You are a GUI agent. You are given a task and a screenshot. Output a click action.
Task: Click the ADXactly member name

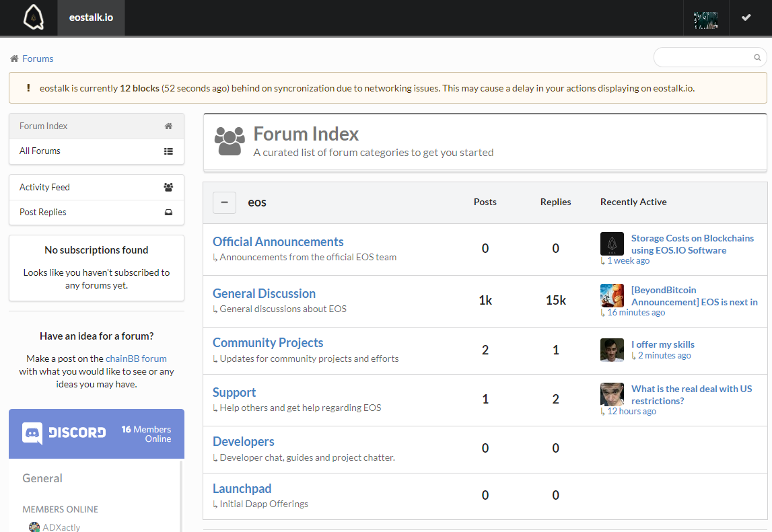pyautogui.click(x=61, y=527)
